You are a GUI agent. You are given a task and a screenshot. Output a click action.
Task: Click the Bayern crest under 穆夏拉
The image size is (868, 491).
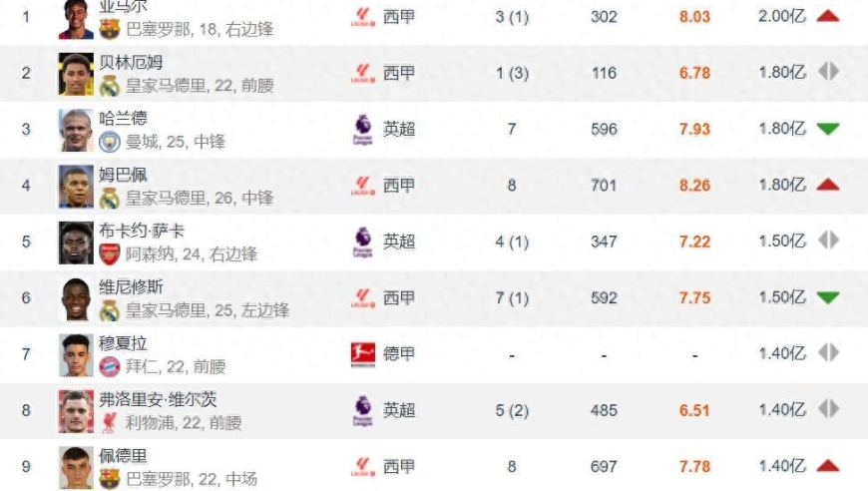(x=110, y=366)
